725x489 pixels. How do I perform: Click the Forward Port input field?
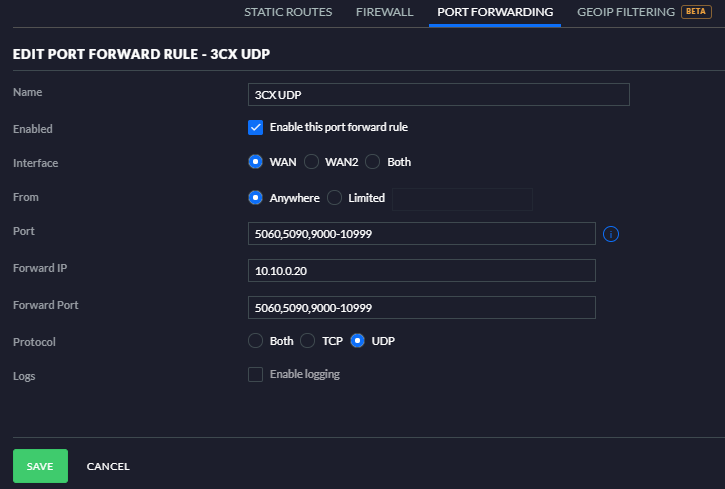click(421, 307)
